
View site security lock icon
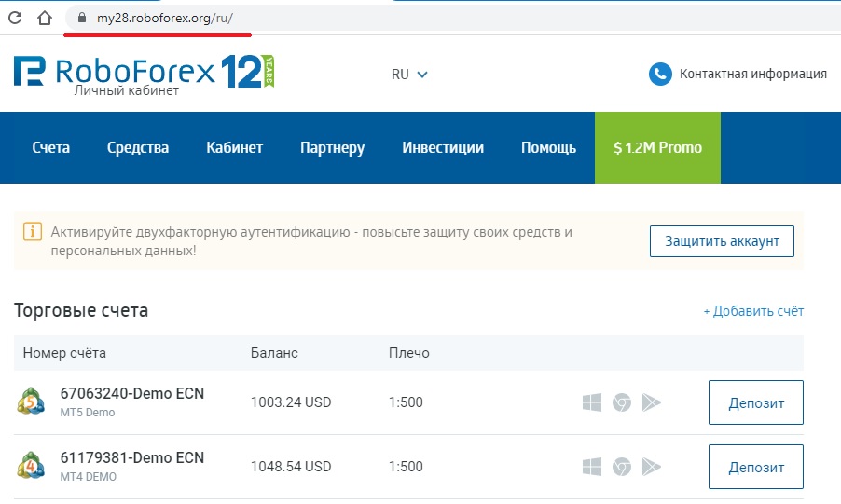[x=81, y=18]
